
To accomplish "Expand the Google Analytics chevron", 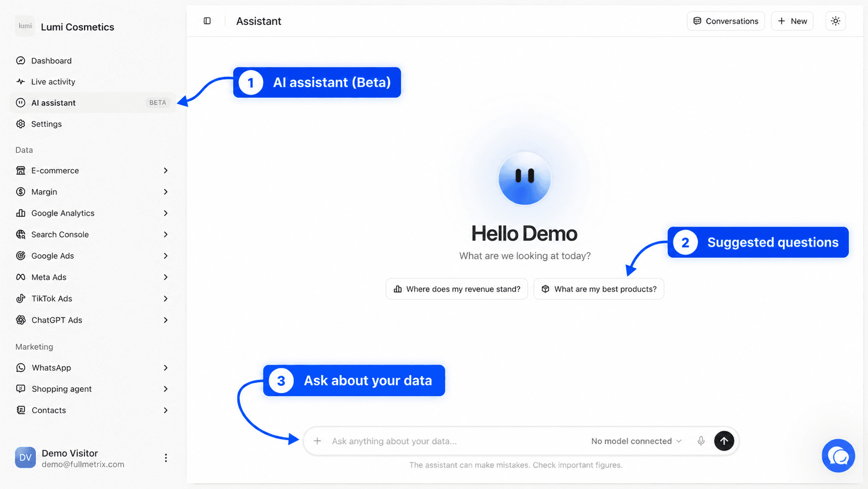I will click(x=166, y=213).
